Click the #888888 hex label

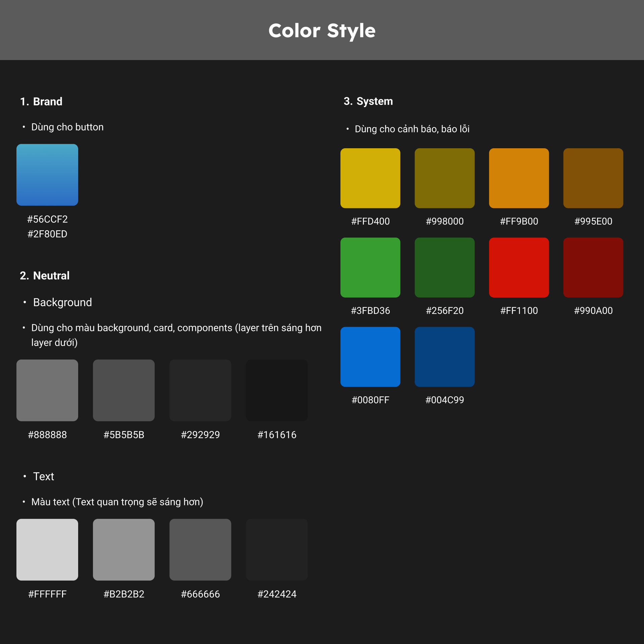(47, 435)
